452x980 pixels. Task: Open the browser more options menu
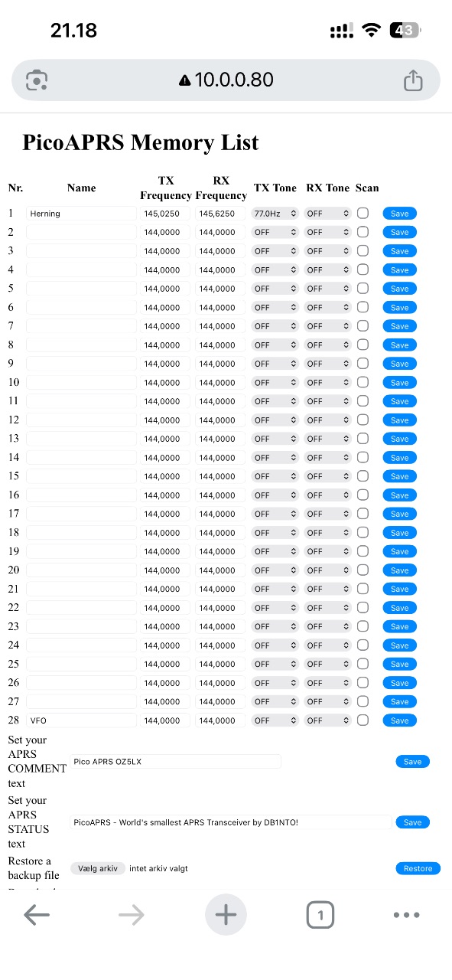click(406, 915)
